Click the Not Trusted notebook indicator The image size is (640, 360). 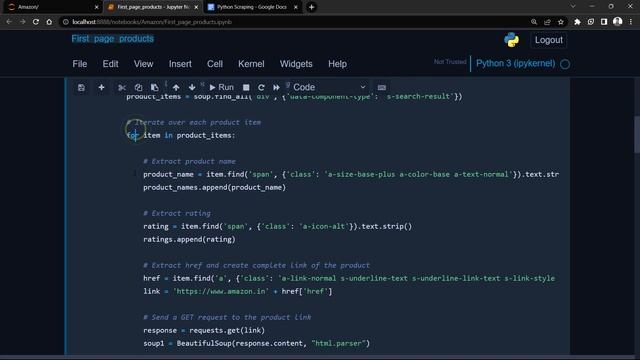click(450, 62)
